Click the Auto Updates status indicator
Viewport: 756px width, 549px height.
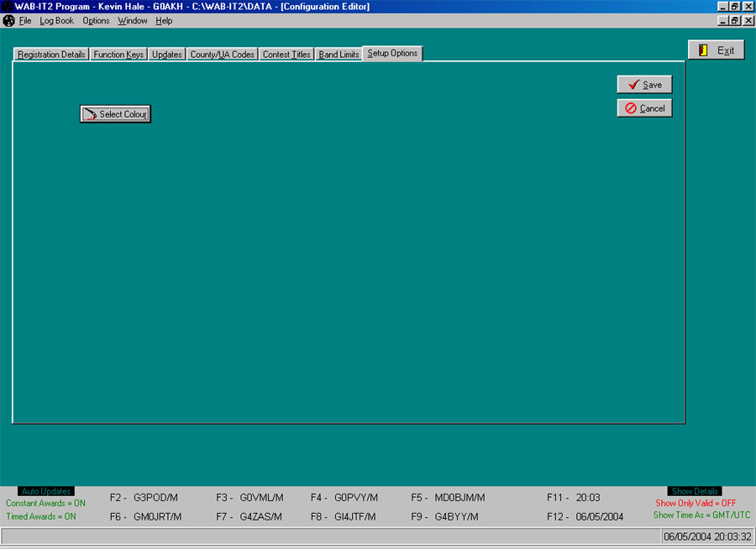[45, 490]
